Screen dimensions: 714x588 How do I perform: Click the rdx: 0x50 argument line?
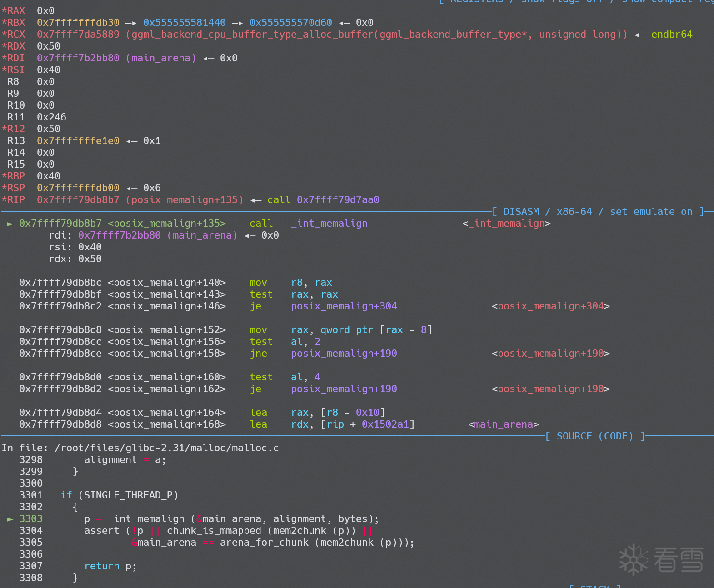[x=75, y=259]
